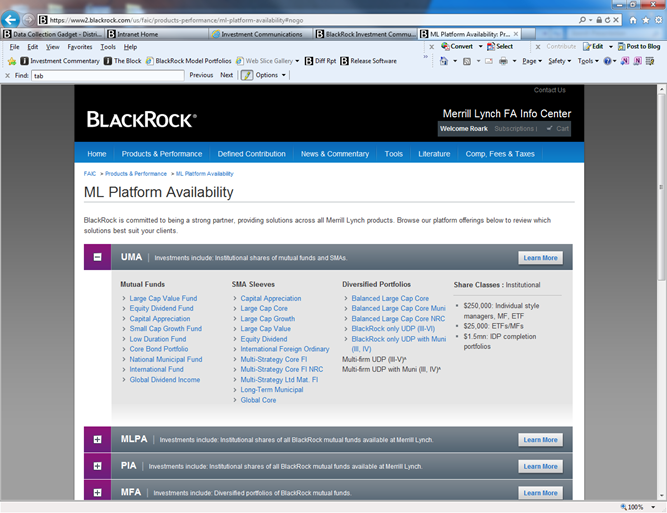
Task: Click into the Find text field
Action: [x=108, y=76]
